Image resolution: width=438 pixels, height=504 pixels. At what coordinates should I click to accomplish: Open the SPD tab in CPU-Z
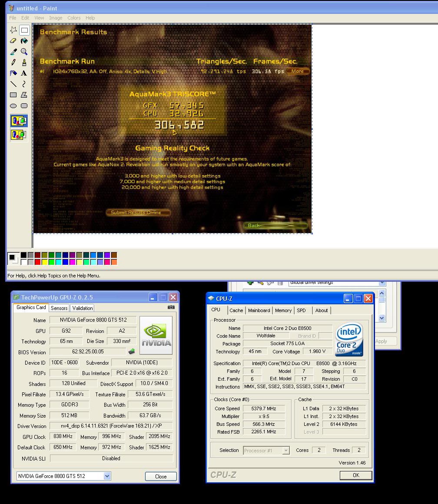tap(301, 310)
